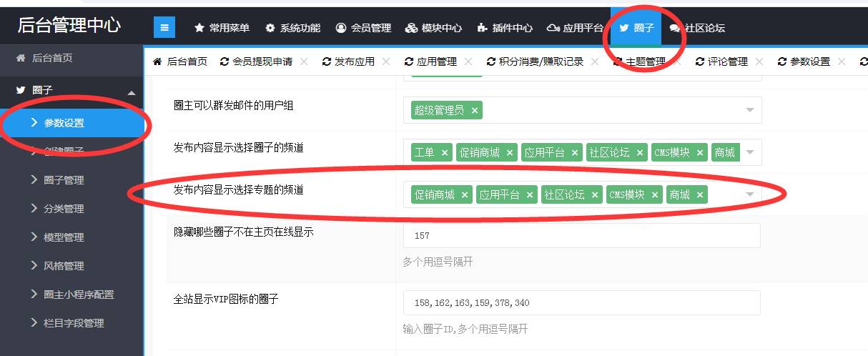Go to 后台首页 in sidebar
Viewport: 868px width, 356px height.
pos(51,58)
